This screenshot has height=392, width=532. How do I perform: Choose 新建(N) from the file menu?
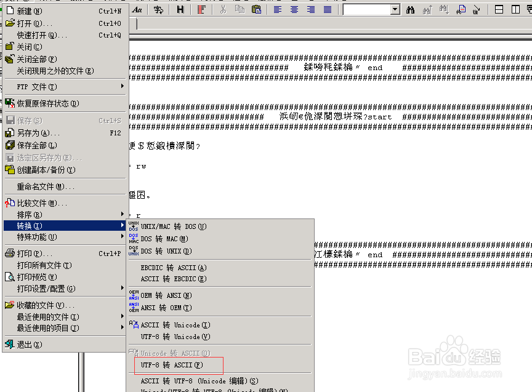click(x=65, y=11)
